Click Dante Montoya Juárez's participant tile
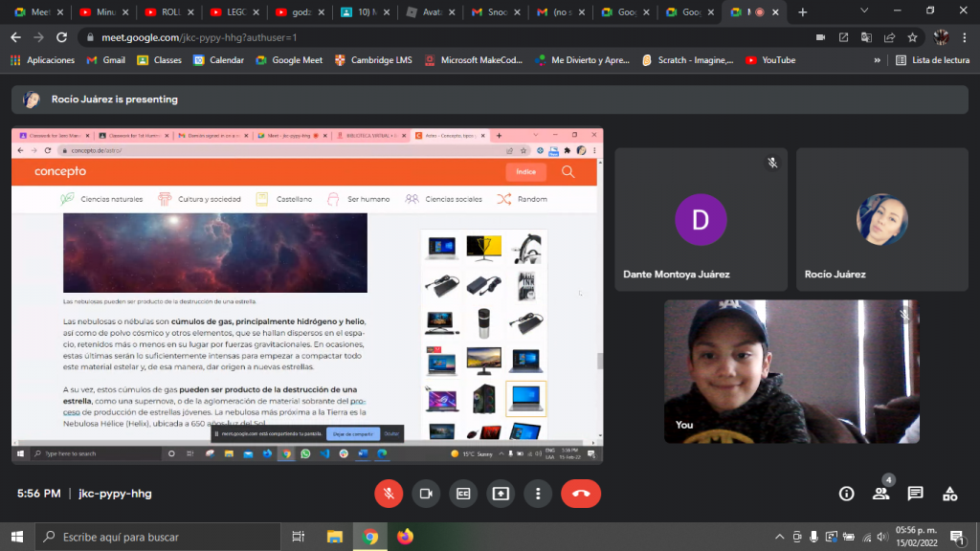 tap(701, 220)
